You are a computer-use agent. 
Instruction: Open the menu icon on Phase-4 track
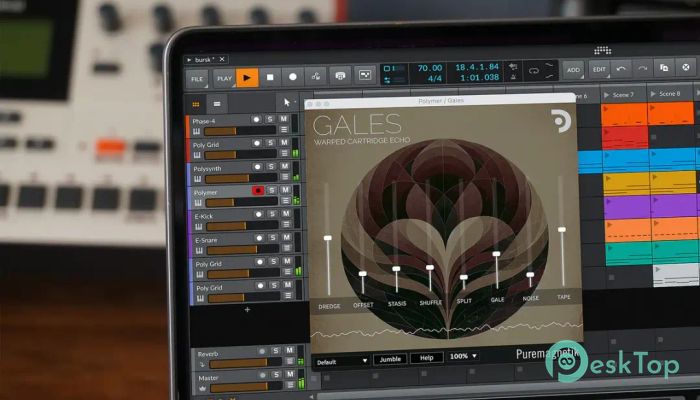283,129
